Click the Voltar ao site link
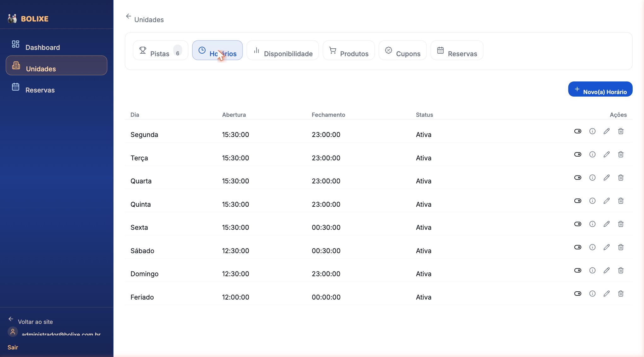 point(31,320)
